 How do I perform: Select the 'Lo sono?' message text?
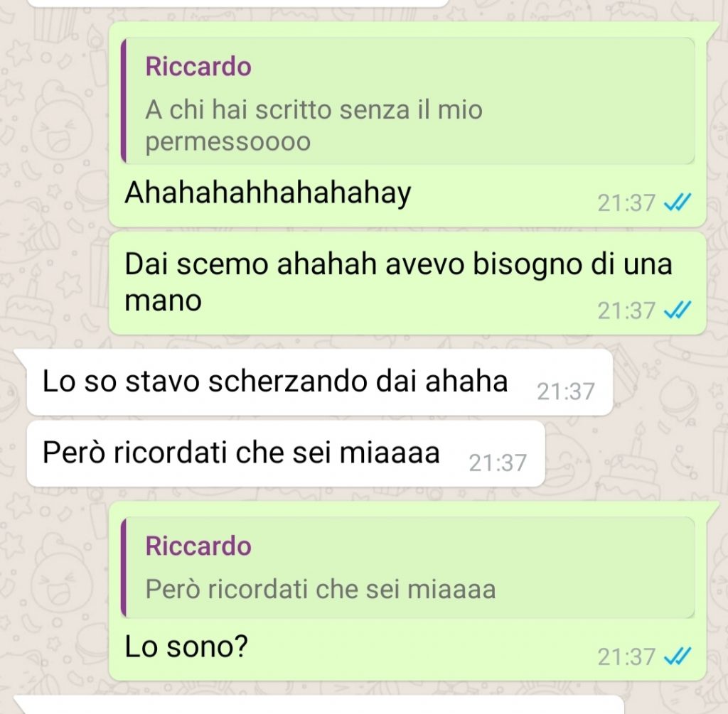(186, 647)
